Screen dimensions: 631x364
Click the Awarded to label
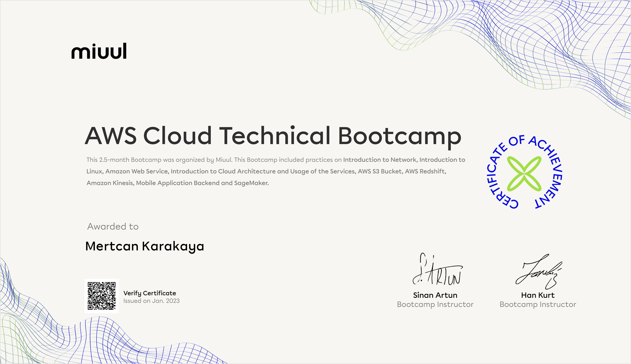(x=113, y=226)
